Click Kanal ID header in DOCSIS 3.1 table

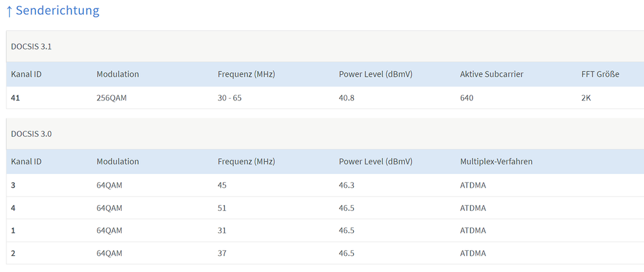pos(26,74)
